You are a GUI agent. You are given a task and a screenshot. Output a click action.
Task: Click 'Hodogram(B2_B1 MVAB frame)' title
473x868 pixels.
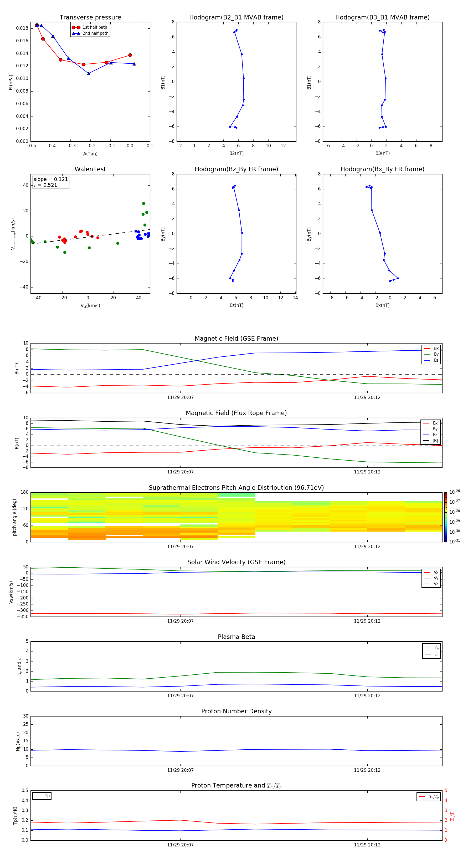coord(236,17)
